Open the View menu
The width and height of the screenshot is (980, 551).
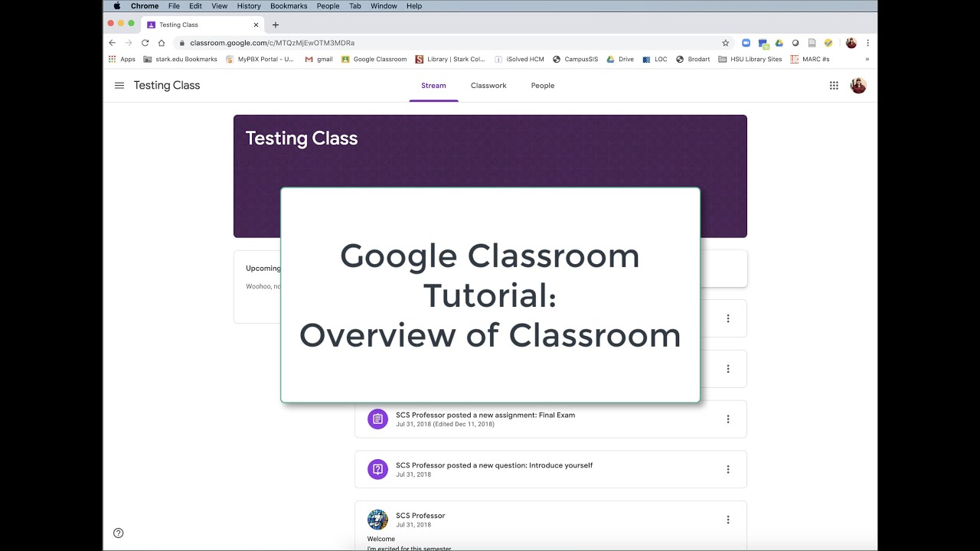tap(220, 6)
